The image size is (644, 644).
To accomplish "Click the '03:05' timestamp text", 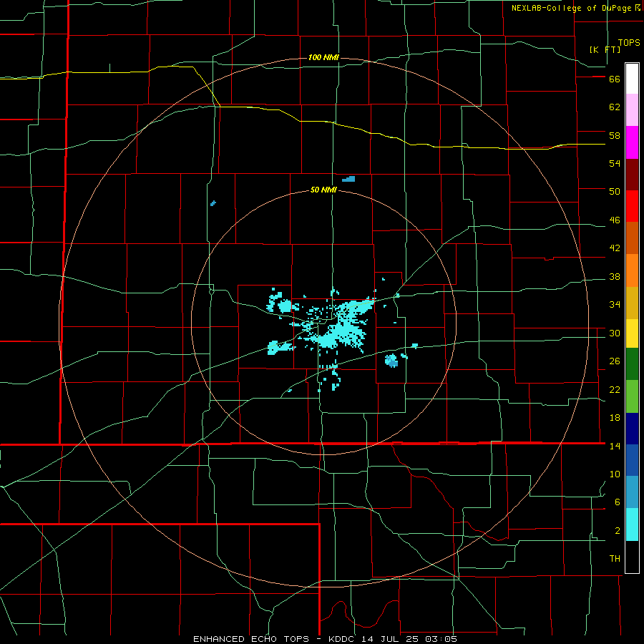I will 443,639.
